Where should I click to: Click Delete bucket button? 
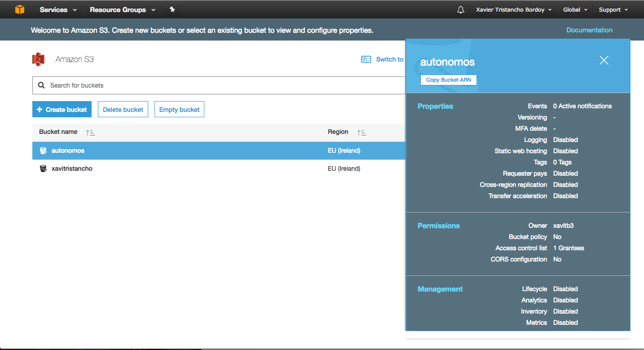tap(123, 109)
